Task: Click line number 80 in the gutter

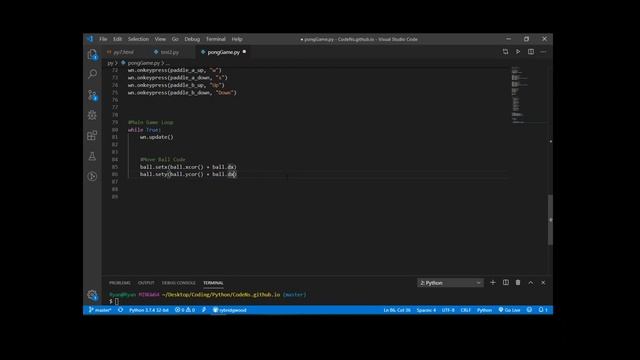Action: 115,130
